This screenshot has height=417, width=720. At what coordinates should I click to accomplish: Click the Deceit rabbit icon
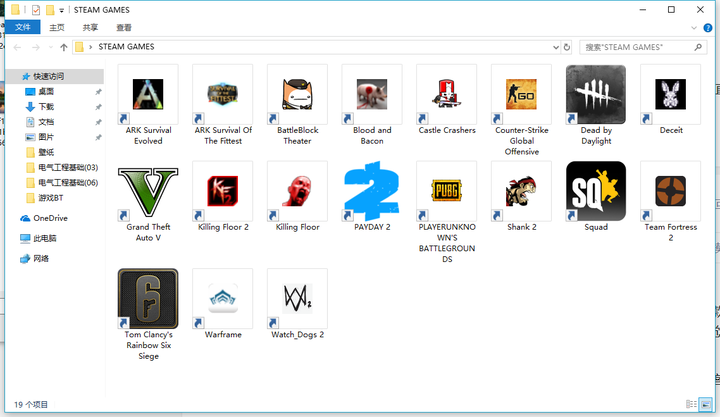click(x=670, y=94)
